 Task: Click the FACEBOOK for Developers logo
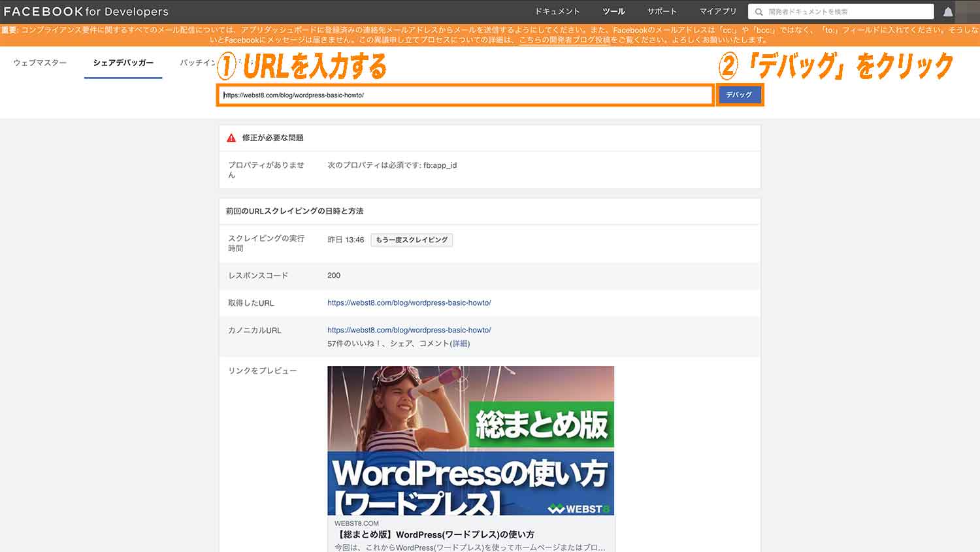pyautogui.click(x=86, y=11)
